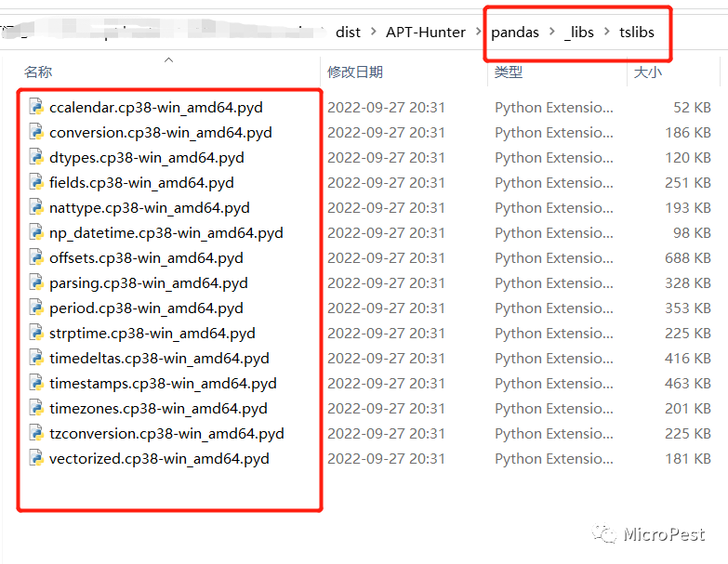The width and height of the screenshot is (728, 564).
Task: Click the 416 KB size of timedeltas file
Action: click(688, 358)
